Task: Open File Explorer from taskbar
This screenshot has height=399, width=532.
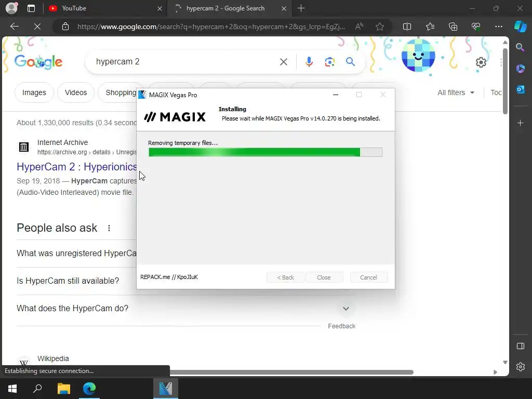Action: click(x=63, y=388)
